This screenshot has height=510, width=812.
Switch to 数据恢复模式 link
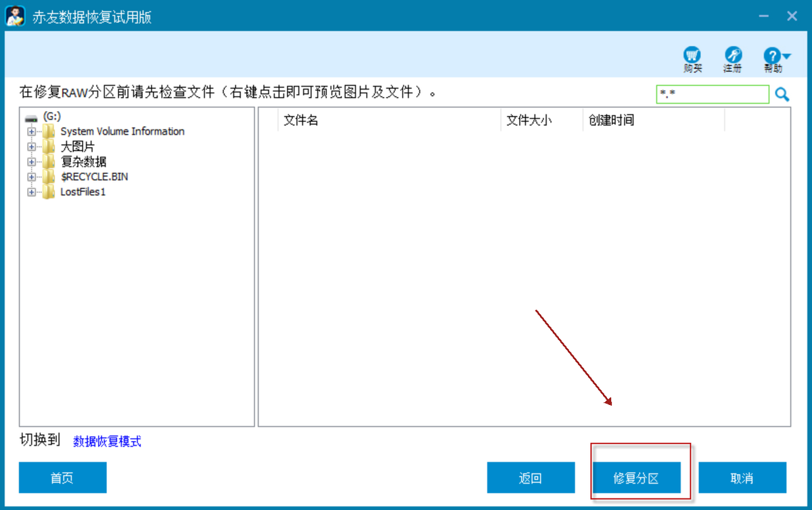click(x=107, y=442)
